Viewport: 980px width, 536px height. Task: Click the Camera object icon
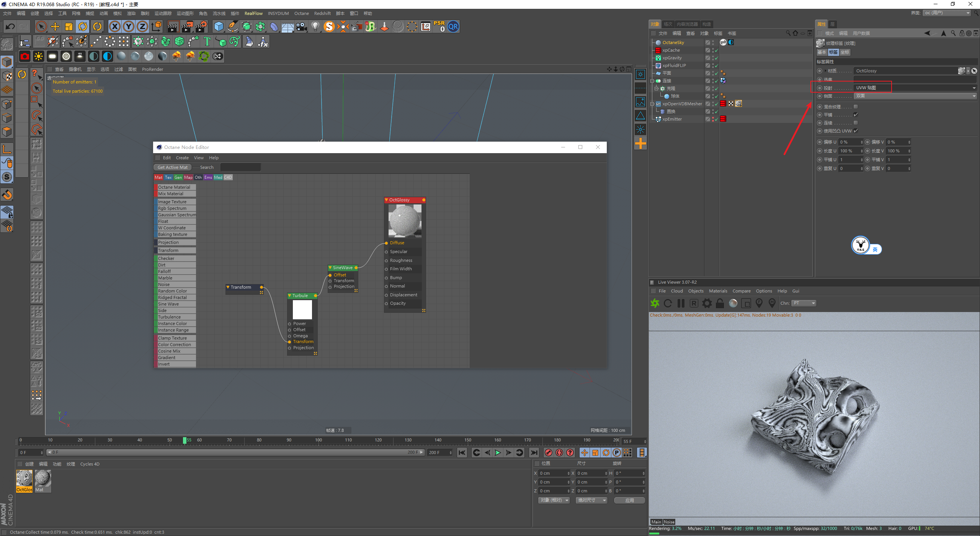[x=302, y=26]
